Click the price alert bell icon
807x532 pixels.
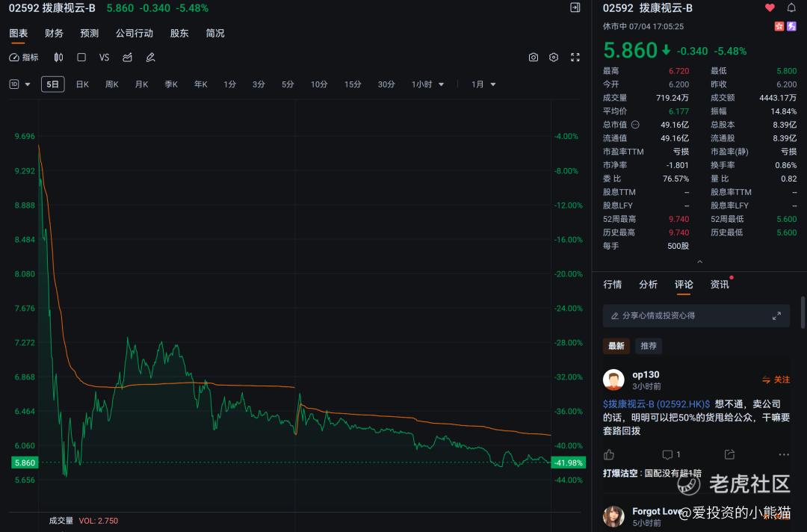click(x=791, y=7)
